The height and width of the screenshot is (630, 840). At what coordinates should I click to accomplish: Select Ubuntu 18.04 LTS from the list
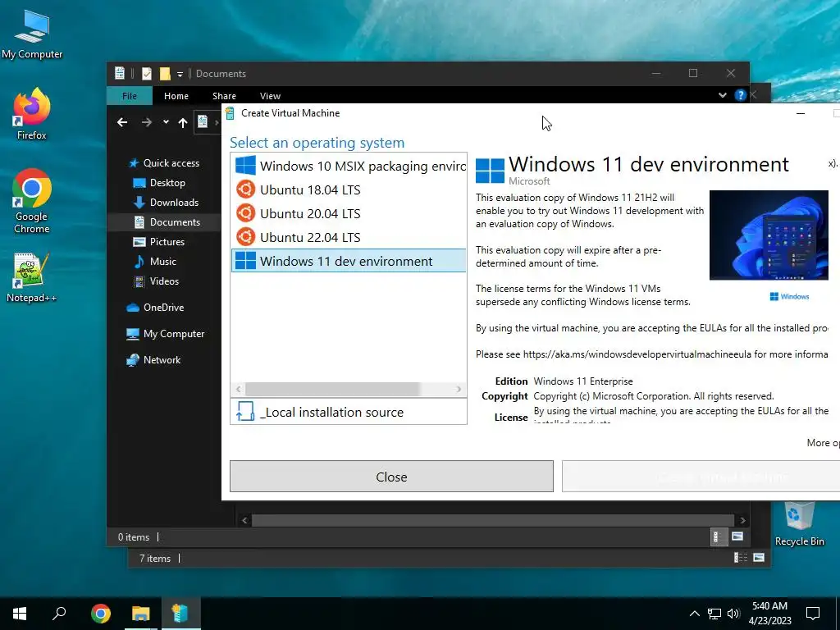[349, 189]
